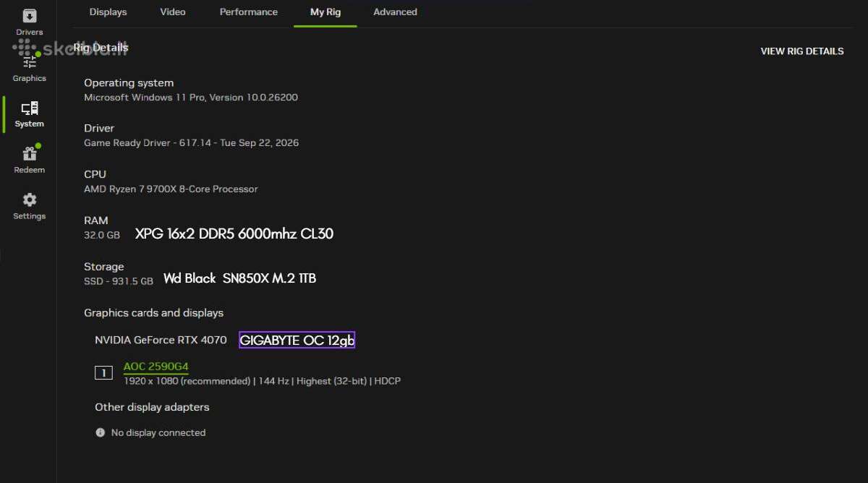Open the Drivers section in the sidebar
The width and height of the screenshot is (868, 483).
(29, 22)
